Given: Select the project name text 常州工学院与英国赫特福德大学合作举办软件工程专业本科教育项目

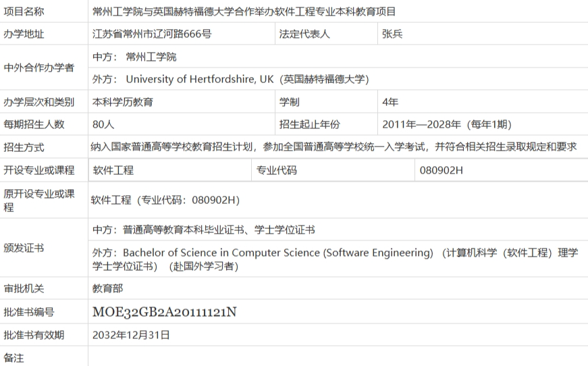Looking at the screenshot, I should (x=244, y=11).
